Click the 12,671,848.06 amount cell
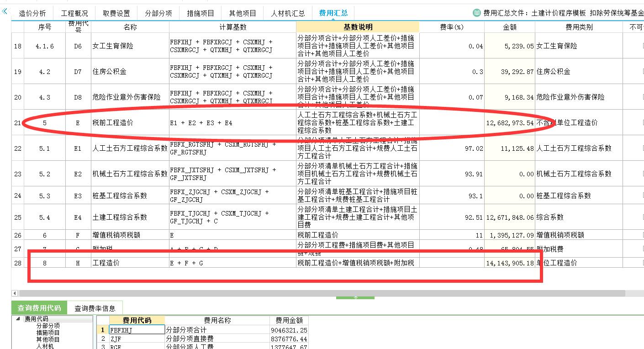This screenshot has height=349, width=644. click(x=510, y=217)
